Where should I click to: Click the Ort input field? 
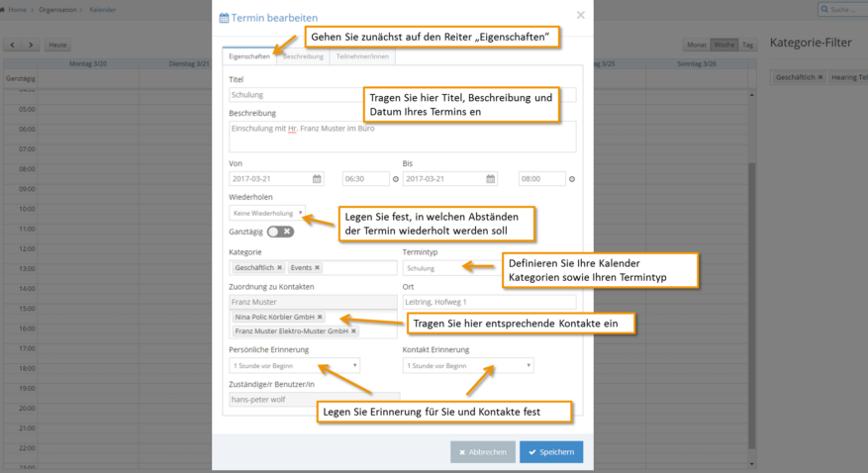tap(489, 302)
